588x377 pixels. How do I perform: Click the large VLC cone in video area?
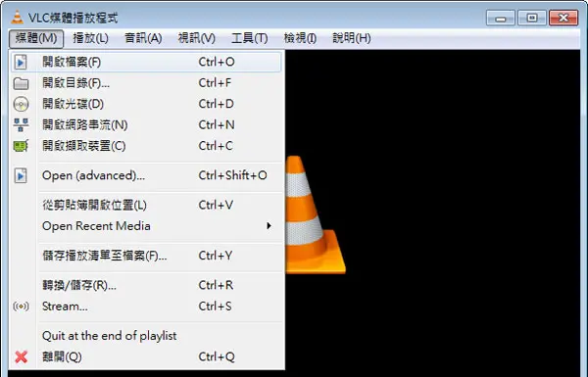tap(315, 214)
